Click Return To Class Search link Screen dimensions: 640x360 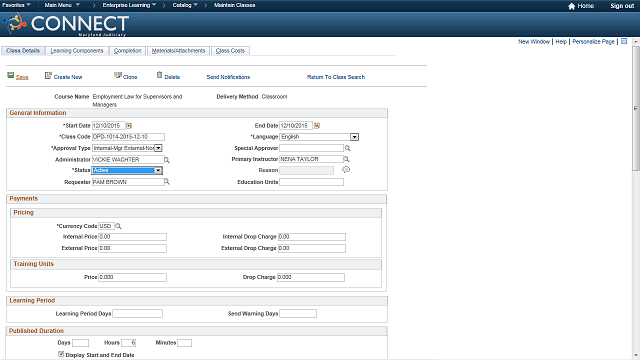click(x=336, y=77)
